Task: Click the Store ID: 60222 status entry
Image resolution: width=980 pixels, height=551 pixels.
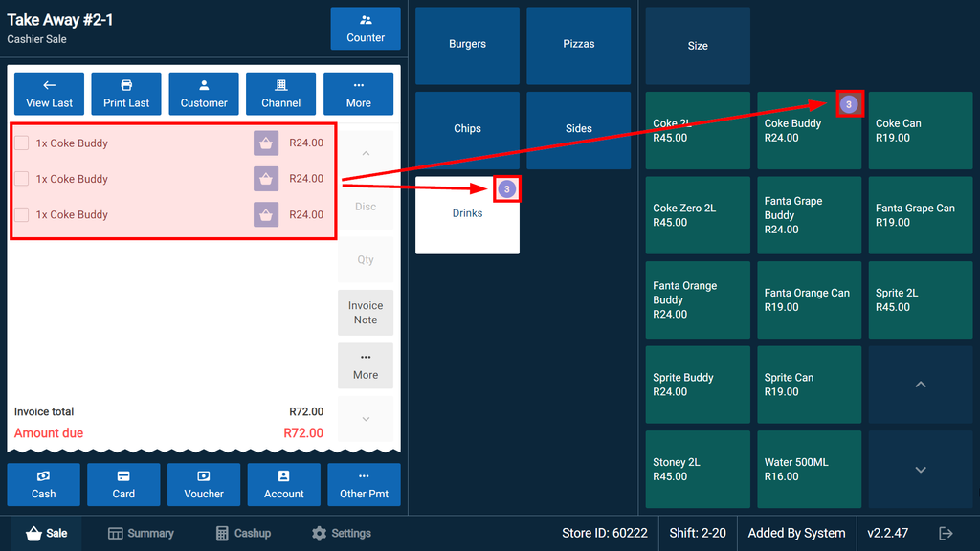Action: click(x=605, y=534)
